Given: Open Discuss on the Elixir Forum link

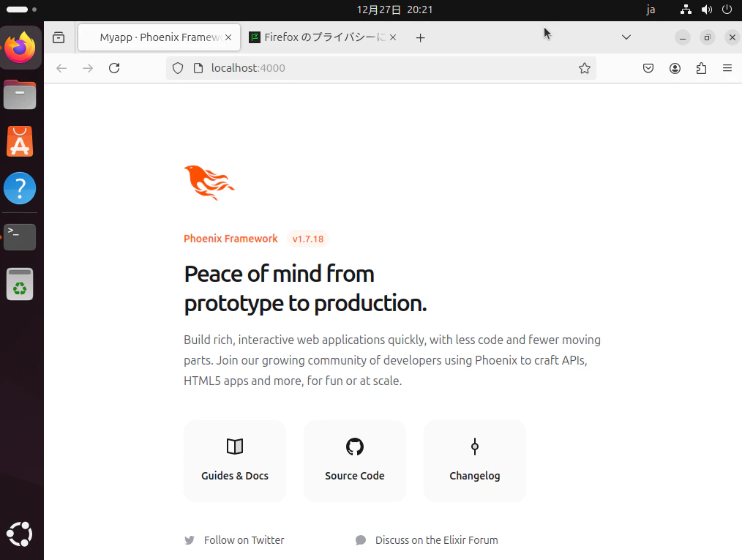Looking at the screenshot, I should (x=427, y=540).
